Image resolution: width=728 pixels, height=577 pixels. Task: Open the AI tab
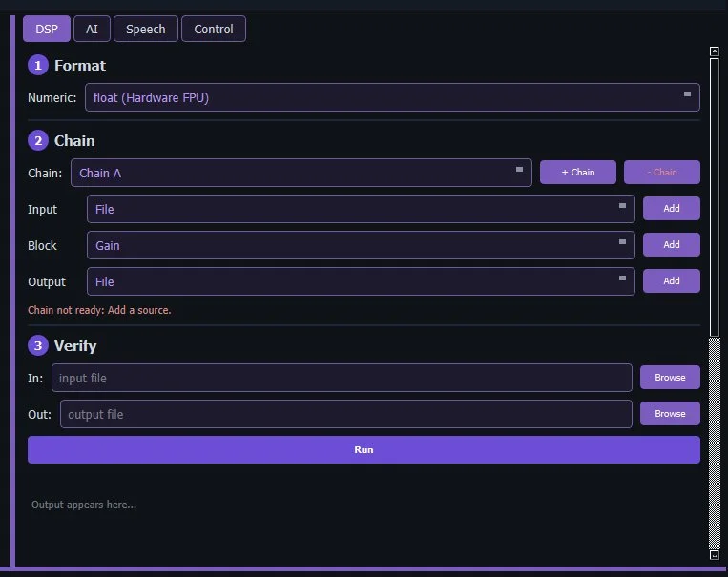92,29
